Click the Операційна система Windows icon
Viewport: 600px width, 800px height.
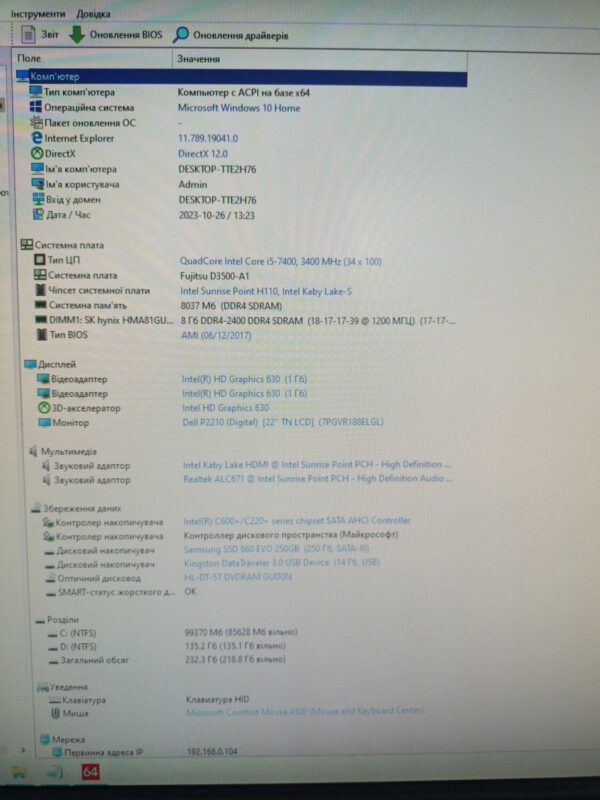[36, 107]
